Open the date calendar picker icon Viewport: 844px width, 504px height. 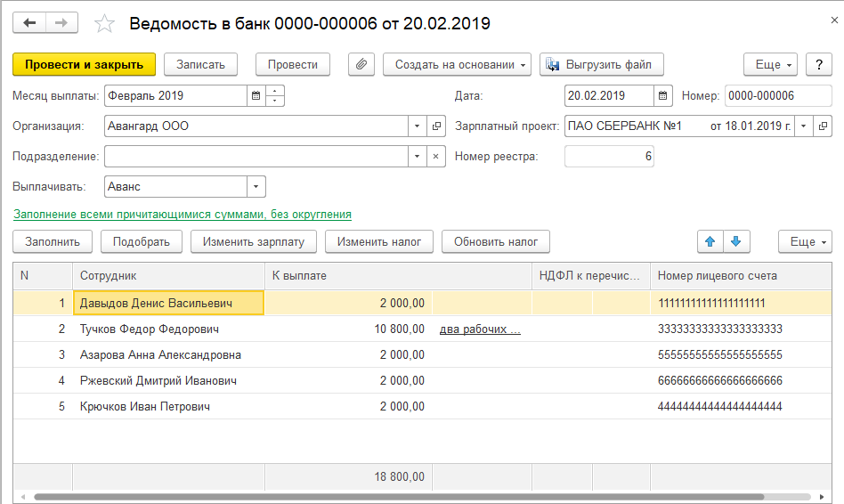(663, 96)
